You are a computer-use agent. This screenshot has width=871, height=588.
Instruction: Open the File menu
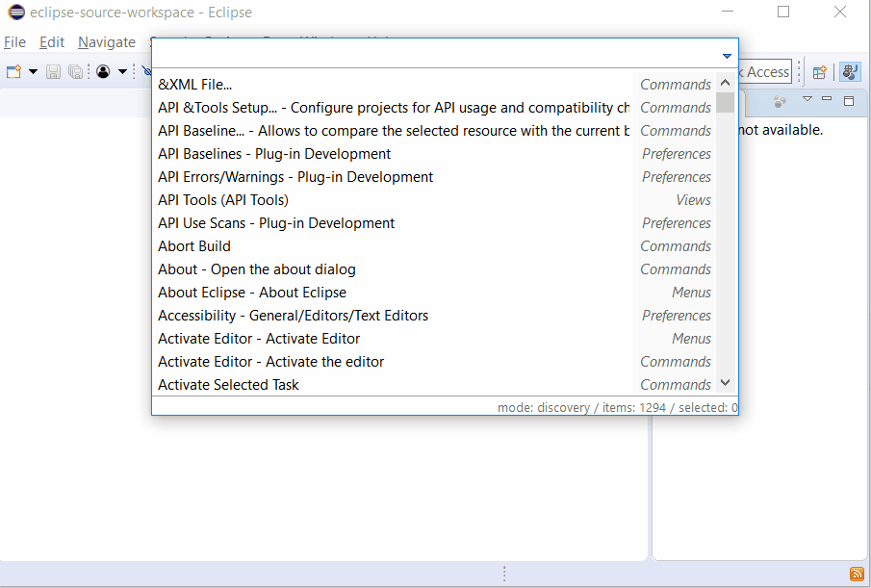click(x=14, y=42)
